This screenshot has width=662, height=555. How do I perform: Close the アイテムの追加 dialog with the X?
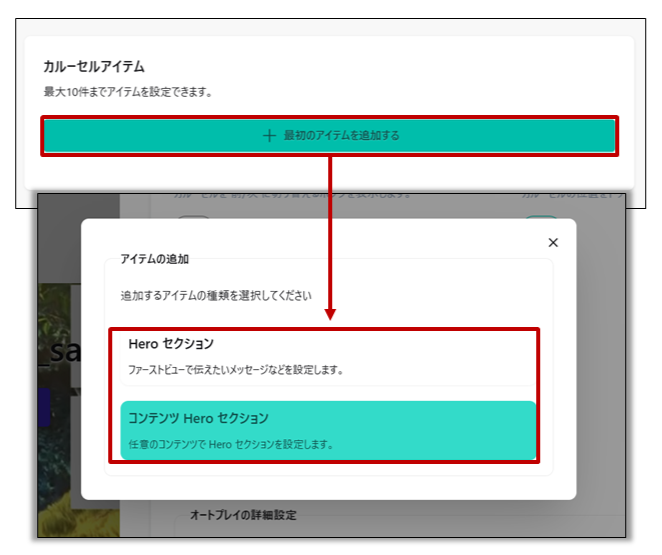553,243
